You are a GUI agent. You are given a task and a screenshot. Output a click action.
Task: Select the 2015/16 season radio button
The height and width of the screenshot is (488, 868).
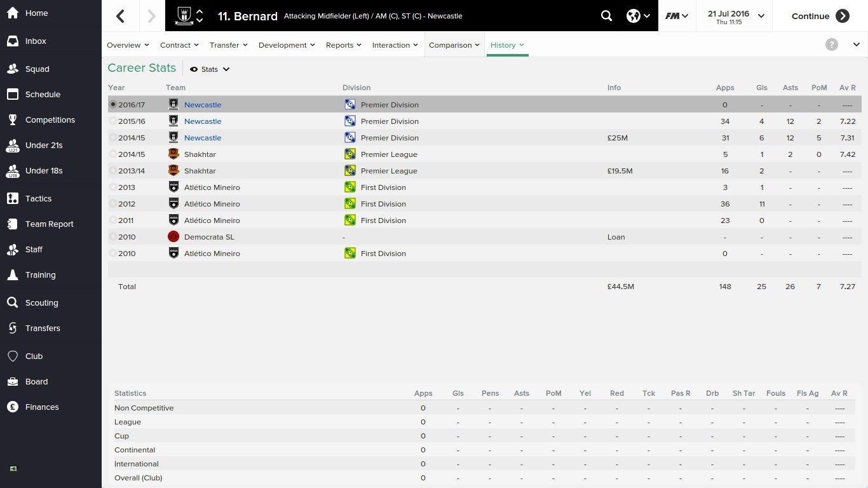tap(113, 121)
